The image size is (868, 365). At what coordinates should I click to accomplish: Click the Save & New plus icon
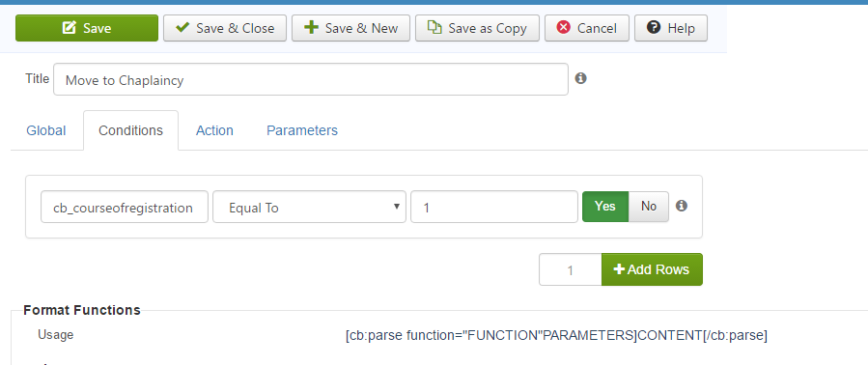(x=312, y=28)
